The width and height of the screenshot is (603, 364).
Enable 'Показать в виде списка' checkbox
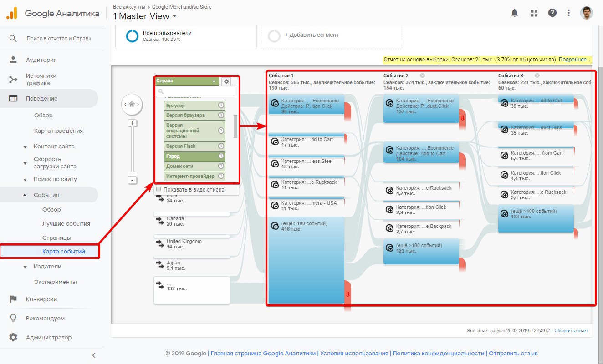[x=158, y=189]
